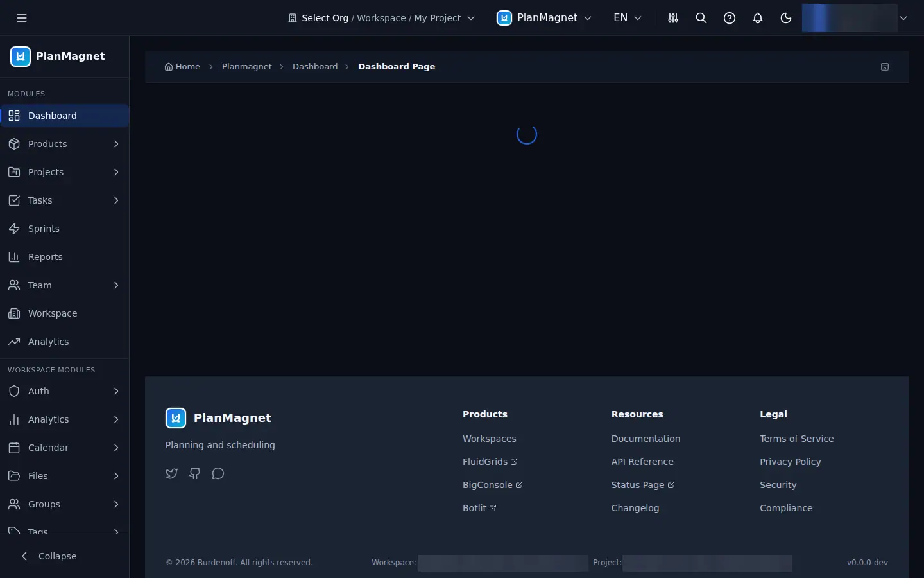Open notifications bell icon
Viewport: 924px width, 578px height.
758,18
